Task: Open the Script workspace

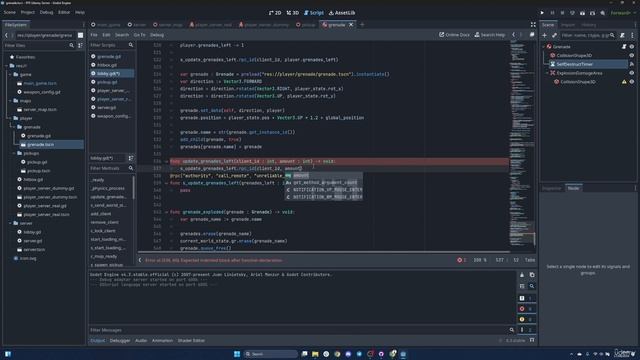Action: click(314, 13)
